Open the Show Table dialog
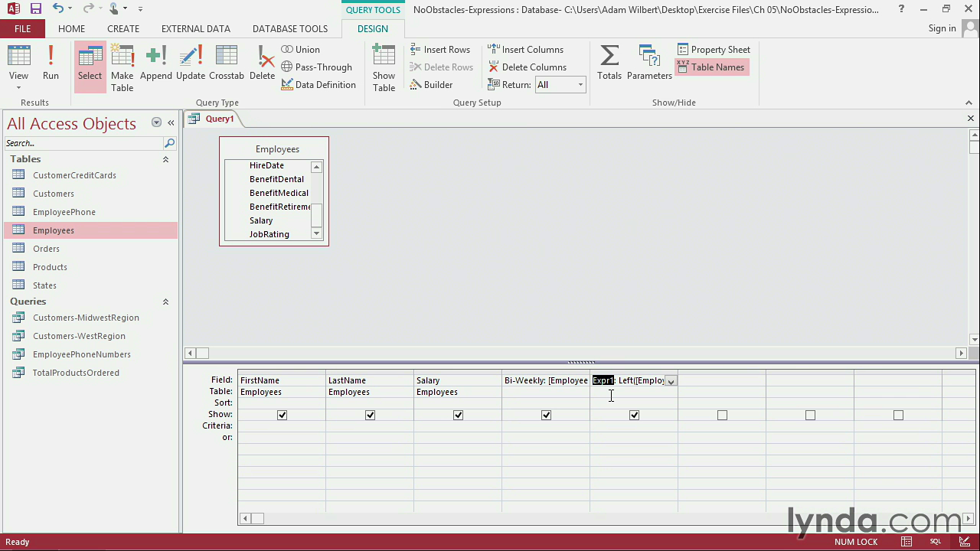Viewport: 980px width, 551px height. coord(384,67)
